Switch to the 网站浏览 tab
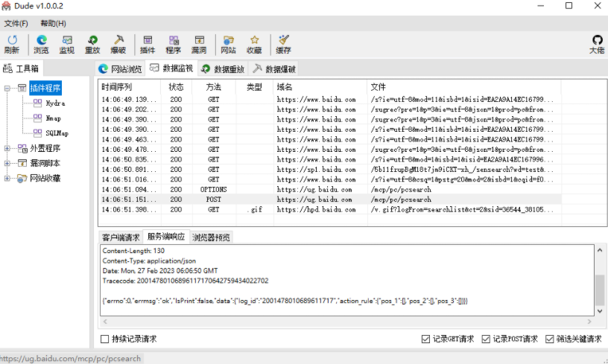 (x=120, y=69)
